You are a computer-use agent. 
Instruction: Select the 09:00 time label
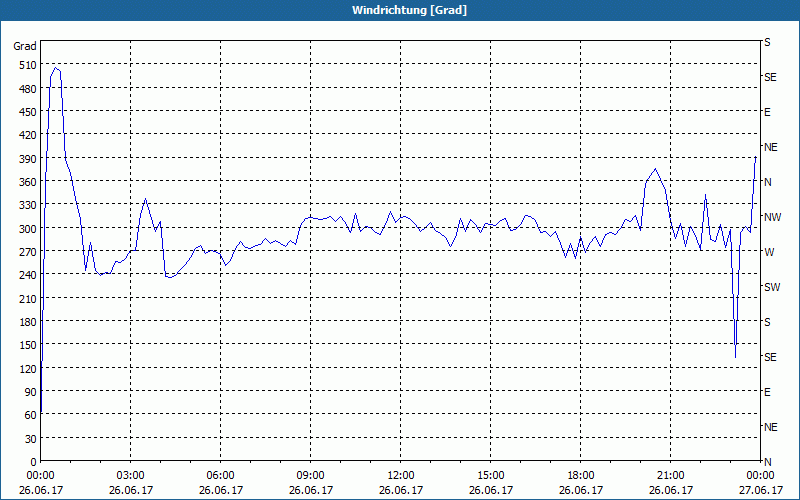(311, 476)
